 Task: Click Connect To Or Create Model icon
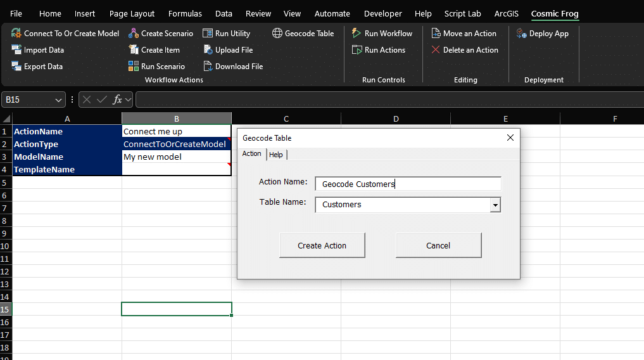(16, 34)
